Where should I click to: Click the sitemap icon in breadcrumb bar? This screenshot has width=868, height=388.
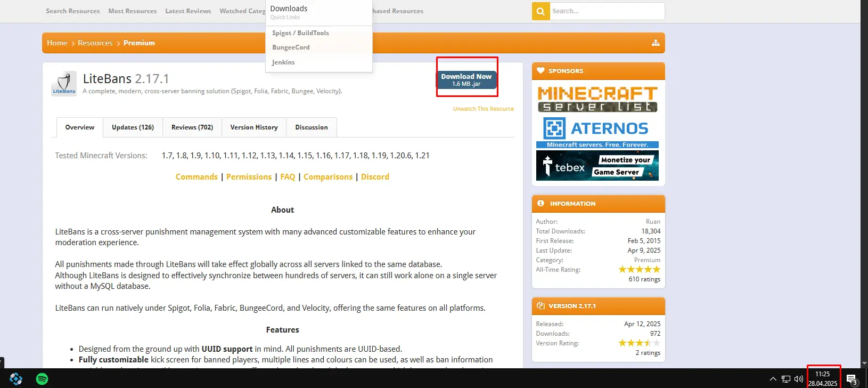tap(656, 43)
